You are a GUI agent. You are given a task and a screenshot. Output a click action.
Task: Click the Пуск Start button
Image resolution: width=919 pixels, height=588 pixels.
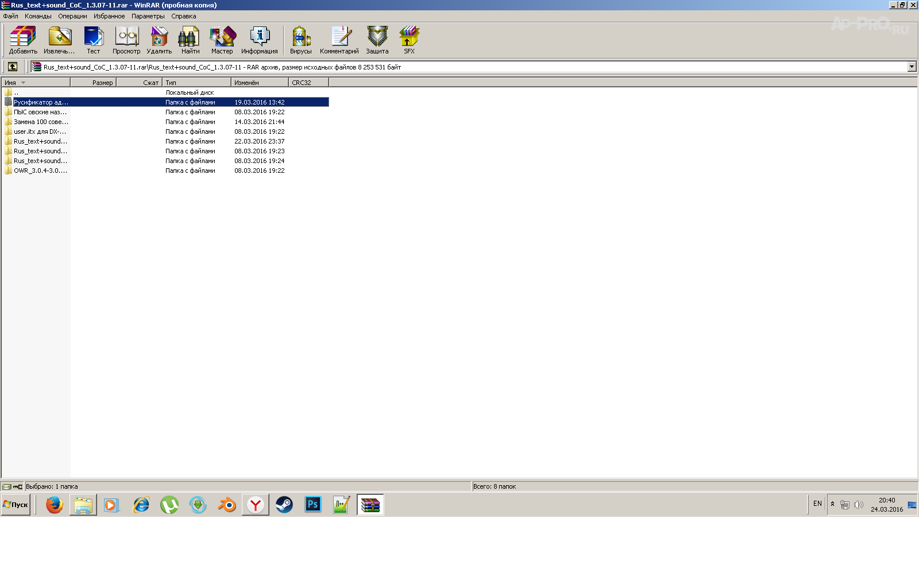point(16,505)
